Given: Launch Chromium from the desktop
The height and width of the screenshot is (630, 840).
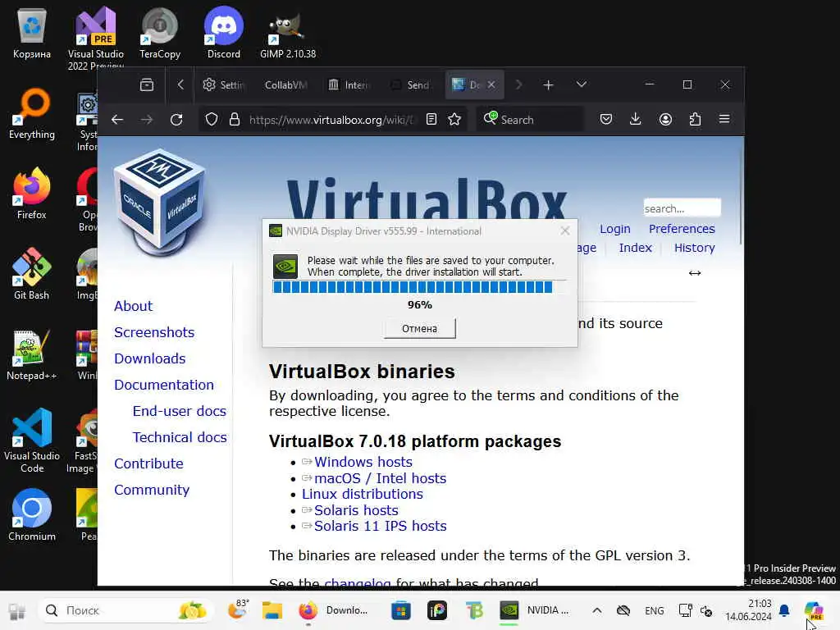Looking at the screenshot, I should point(32,515).
